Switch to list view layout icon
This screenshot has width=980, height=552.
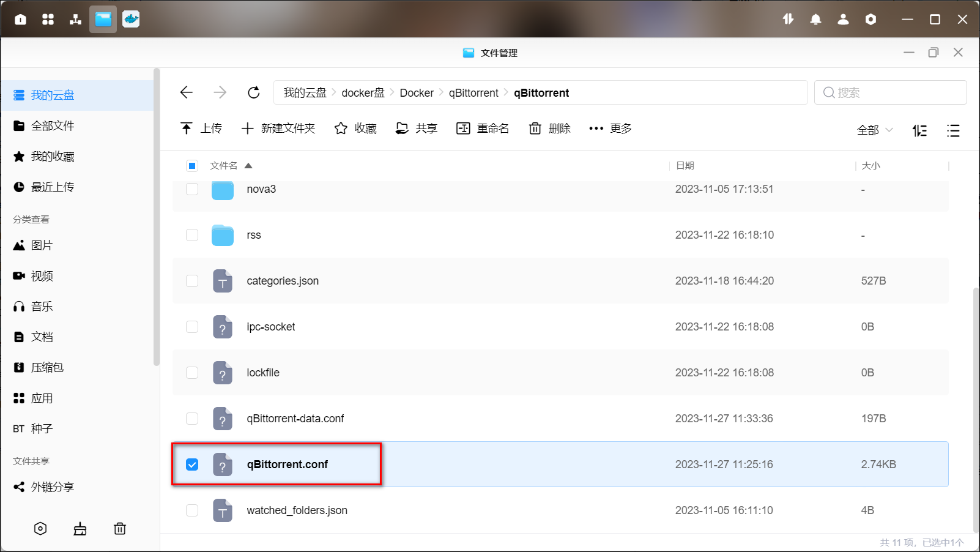click(952, 130)
